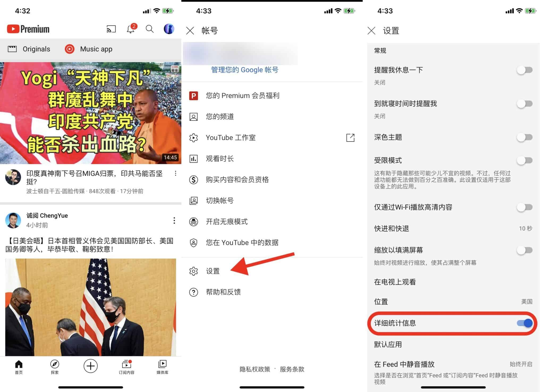Close the 帐号 account screen
The height and width of the screenshot is (392, 544).
click(x=190, y=31)
